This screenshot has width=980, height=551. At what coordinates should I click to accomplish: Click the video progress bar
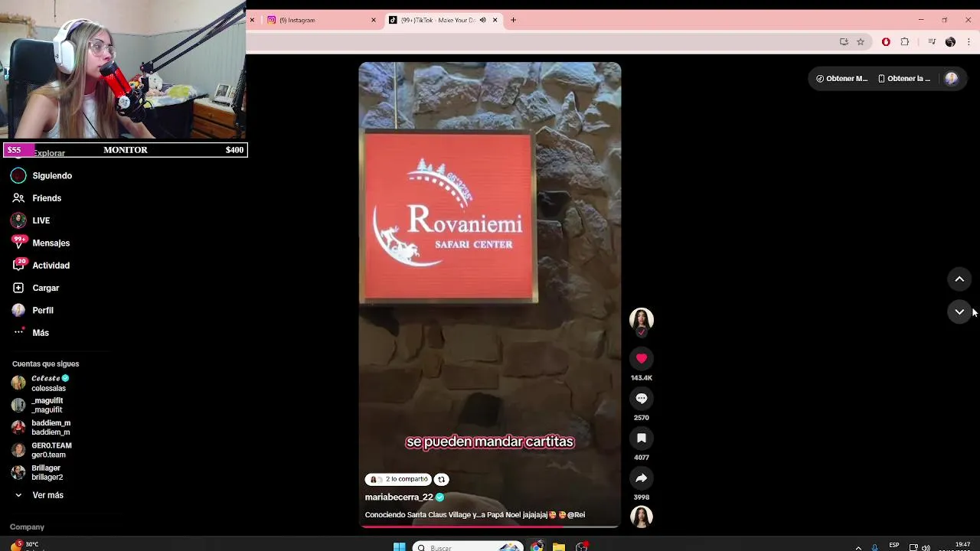click(490, 527)
